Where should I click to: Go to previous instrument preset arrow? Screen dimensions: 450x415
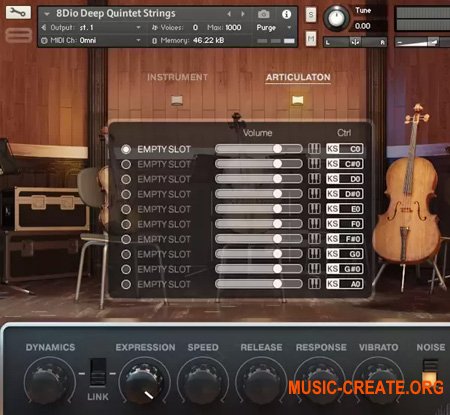(229, 14)
